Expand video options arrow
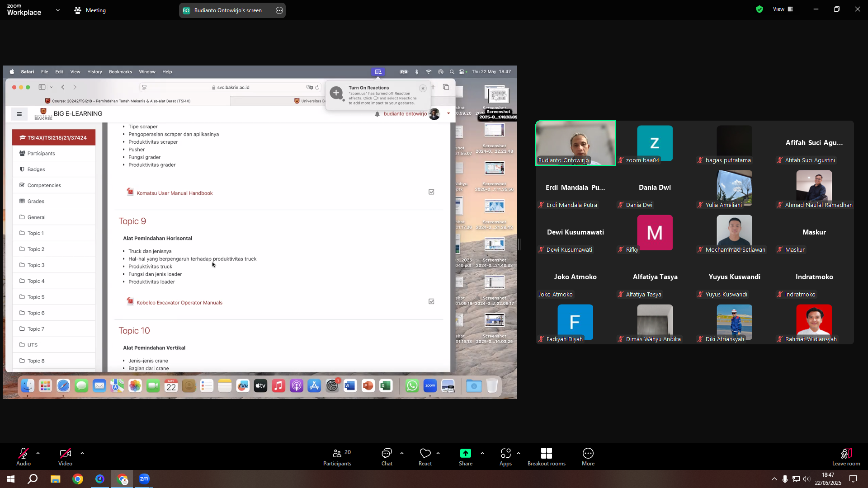This screenshot has height=488, width=868. click(82, 453)
